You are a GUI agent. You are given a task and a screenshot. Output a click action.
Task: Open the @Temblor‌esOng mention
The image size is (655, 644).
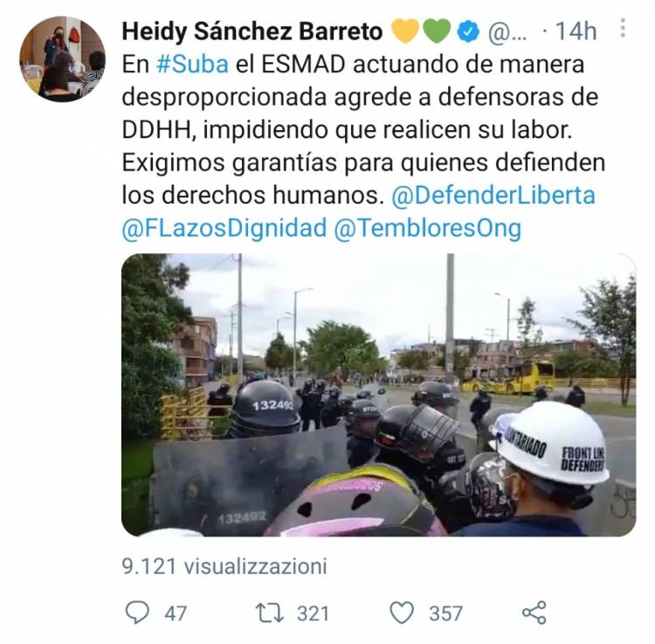[428, 228]
